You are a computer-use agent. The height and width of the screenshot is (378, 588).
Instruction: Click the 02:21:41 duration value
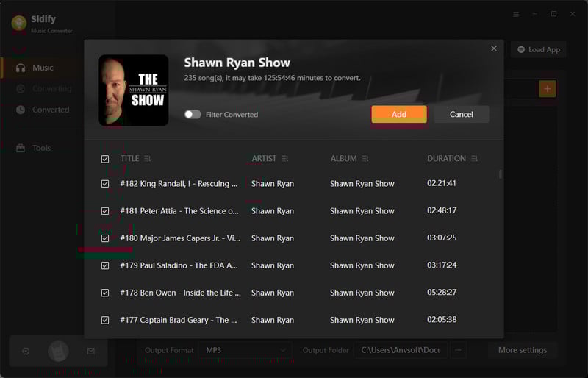pyautogui.click(x=442, y=183)
